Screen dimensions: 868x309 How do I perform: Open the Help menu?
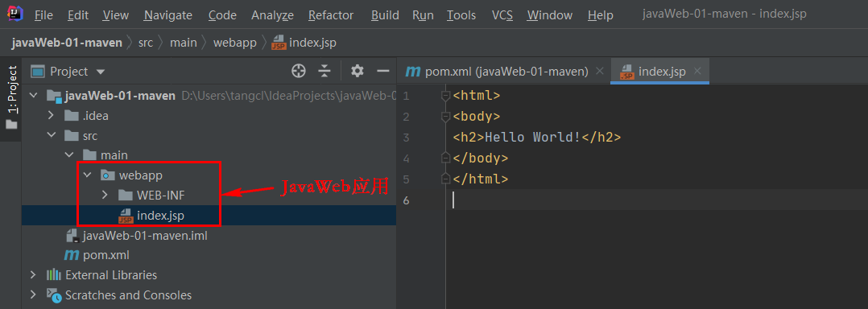click(x=601, y=15)
